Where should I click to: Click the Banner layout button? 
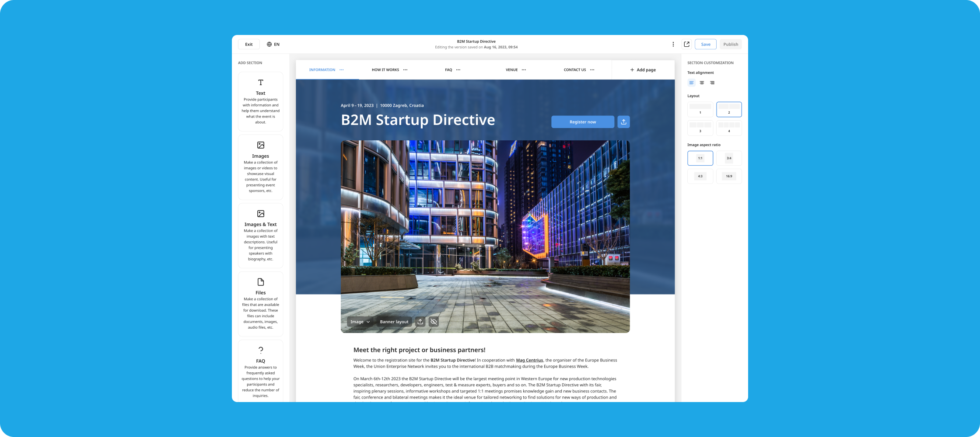394,322
